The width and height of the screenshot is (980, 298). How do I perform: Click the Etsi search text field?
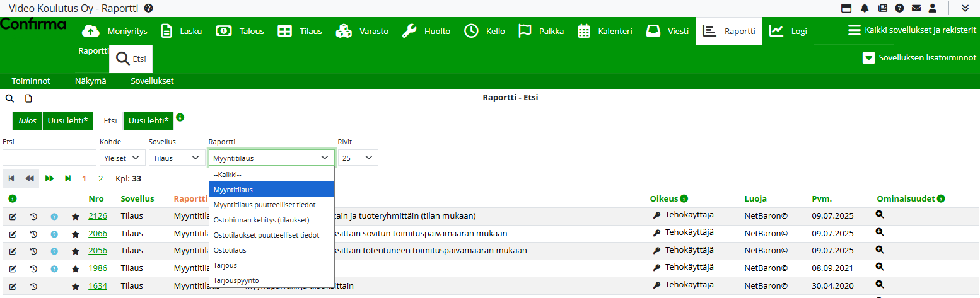tap(49, 158)
